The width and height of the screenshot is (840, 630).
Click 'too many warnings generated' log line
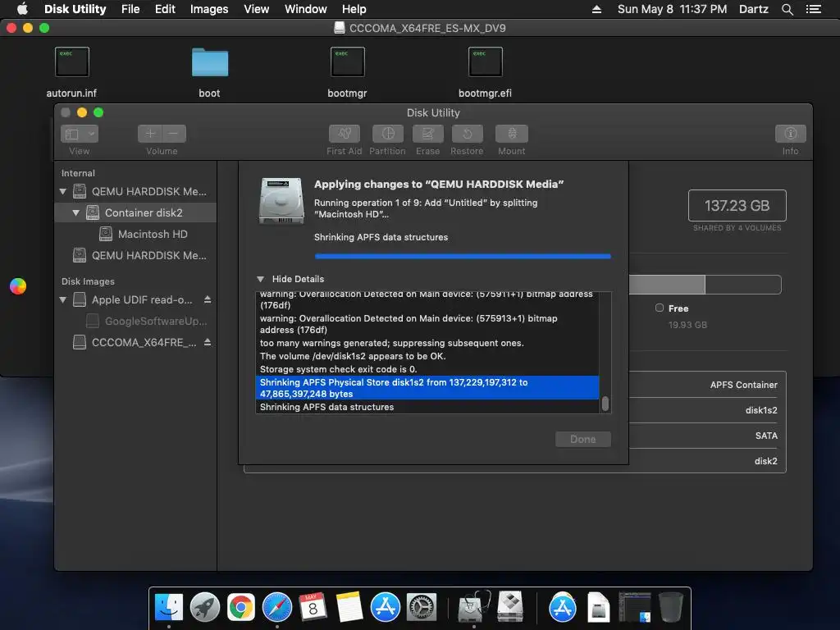click(x=391, y=343)
